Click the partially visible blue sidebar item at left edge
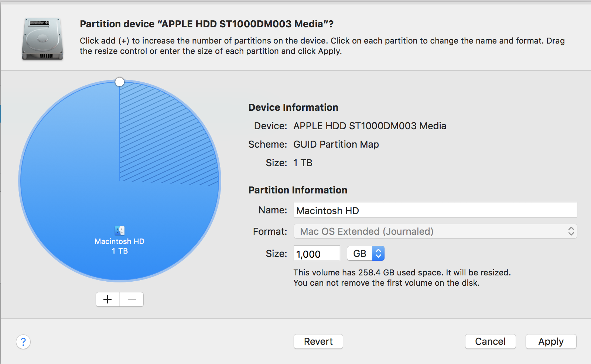 coord(1,113)
